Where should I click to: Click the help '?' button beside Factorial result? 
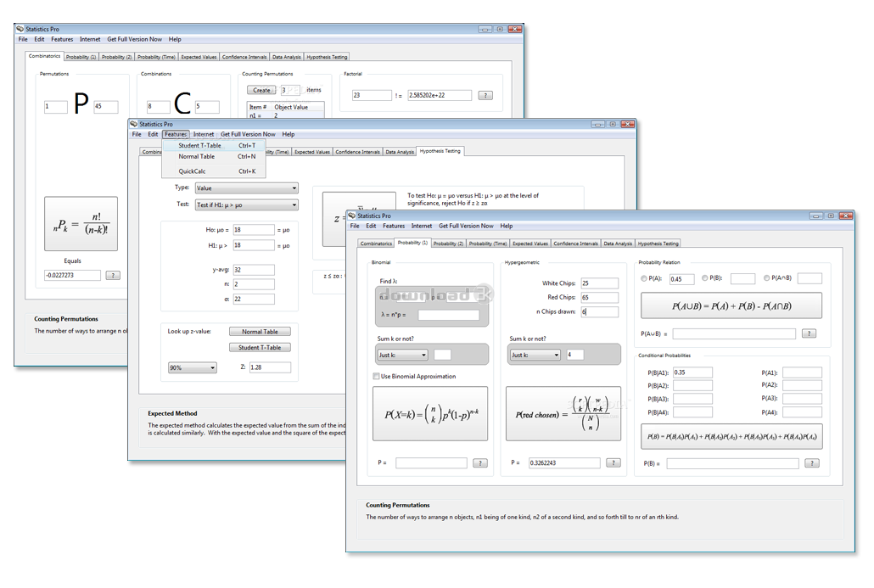tap(485, 96)
